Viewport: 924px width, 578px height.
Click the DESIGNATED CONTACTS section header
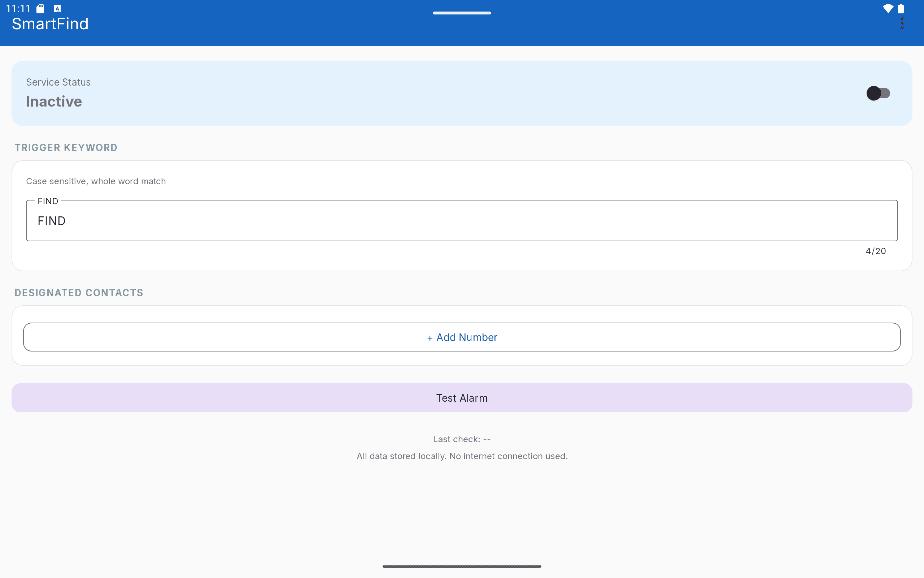click(x=79, y=293)
